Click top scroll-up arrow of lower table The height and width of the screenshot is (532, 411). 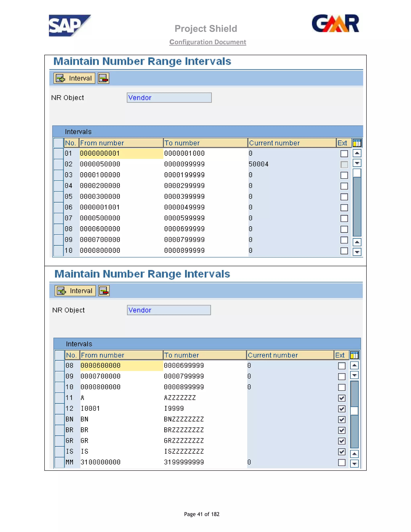click(355, 365)
